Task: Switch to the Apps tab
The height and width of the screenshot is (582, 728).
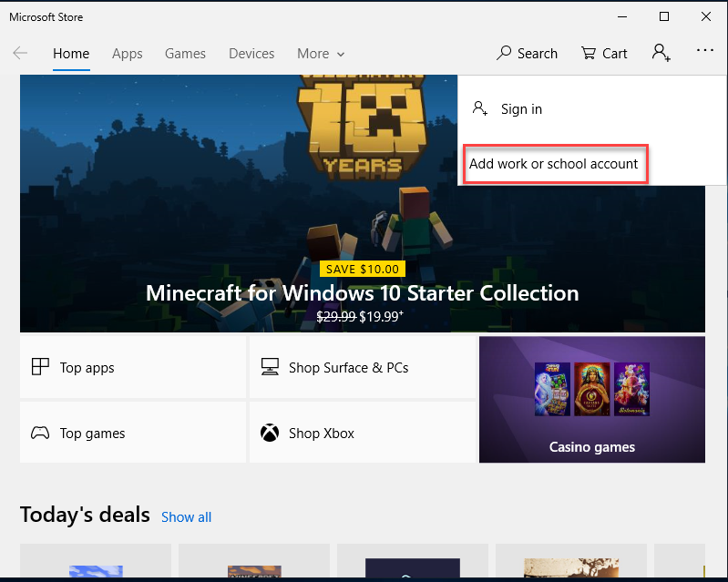Action: (128, 54)
